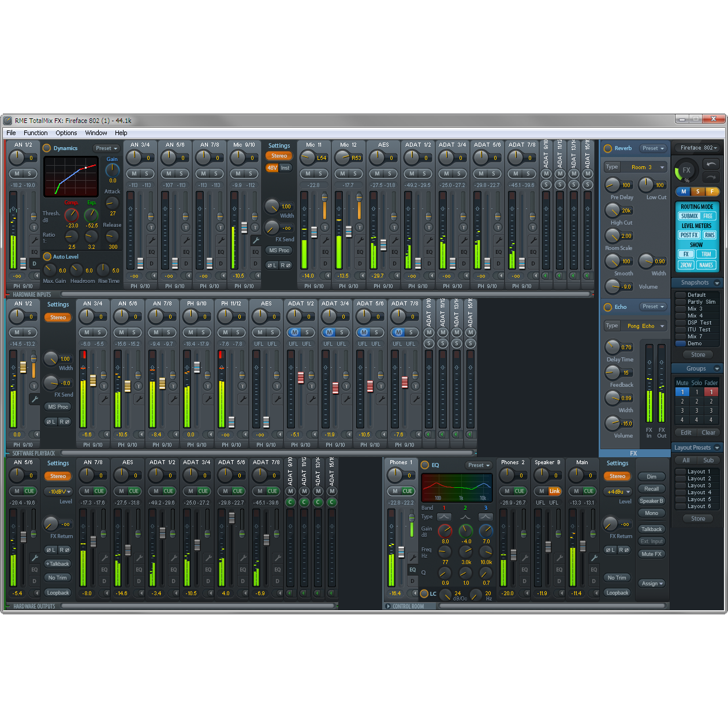
Task: Open the Assign dropdown in Control Room
Action: point(652,584)
